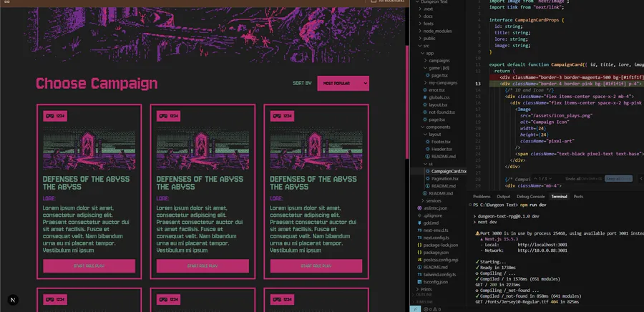Open next.config.ts file
The image size is (644, 312).
[436, 238]
